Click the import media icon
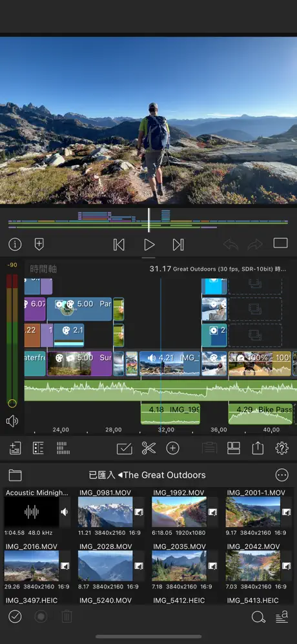Image resolution: width=297 pixels, height=644 pixels. pos(15,448)
